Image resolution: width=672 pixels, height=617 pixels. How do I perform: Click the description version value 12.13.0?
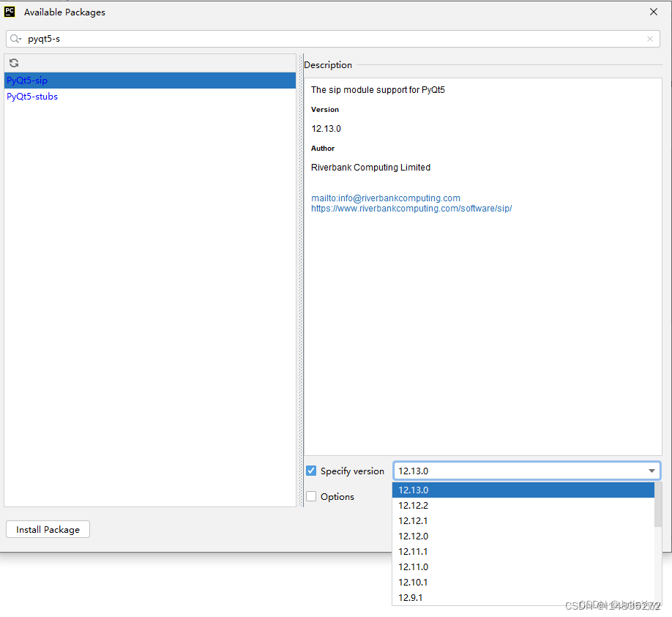pos(326,129)
